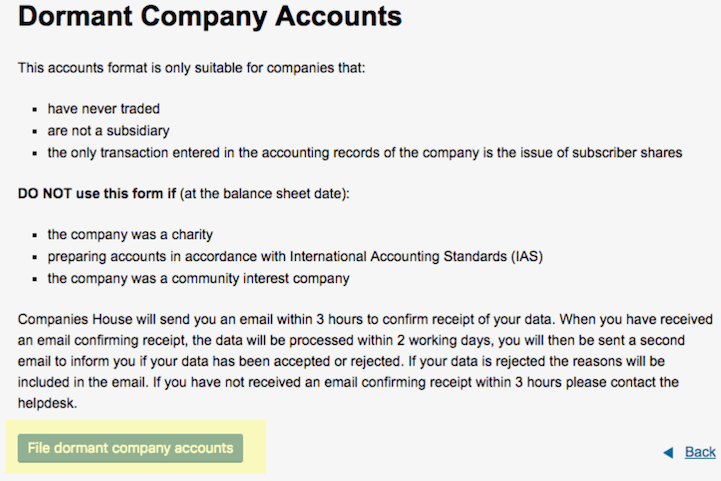Click 'the company was a charity' item
Screen dimensions: 721x481
click(x=130, y=235)
